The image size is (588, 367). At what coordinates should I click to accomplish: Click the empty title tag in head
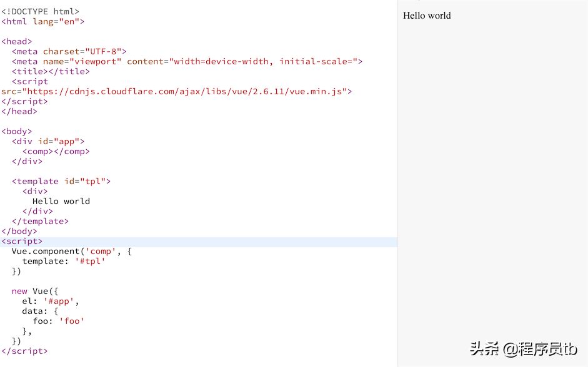(x=51, y=71)
